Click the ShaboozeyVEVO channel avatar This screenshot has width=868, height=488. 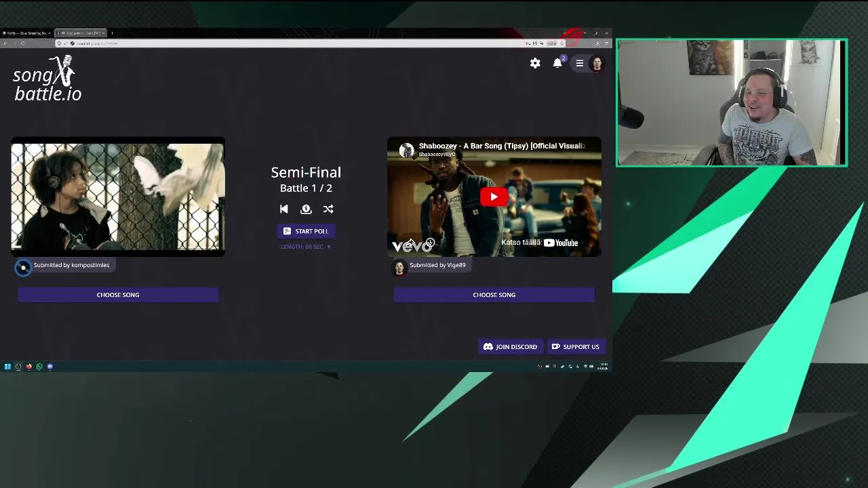pos(406,150)
